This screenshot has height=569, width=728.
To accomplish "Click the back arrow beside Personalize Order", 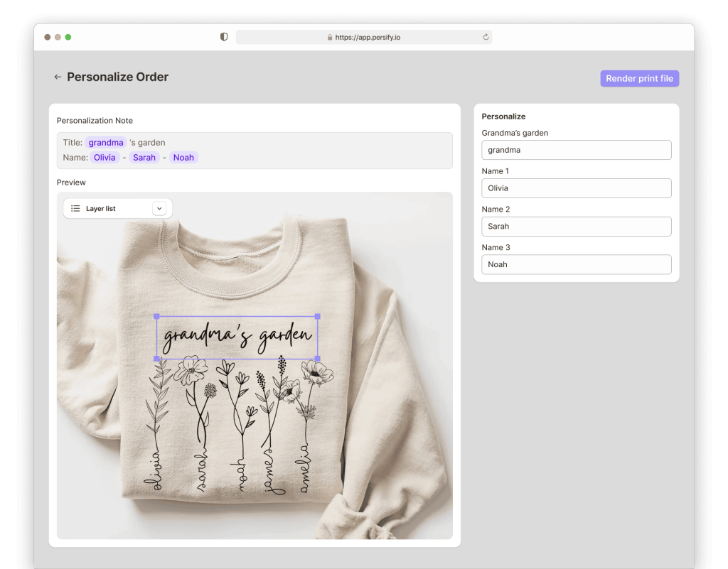I will [58, 77].
